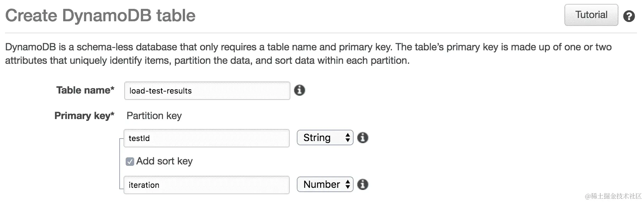Click up-down arrows on the String selector
This screenshot has height=202, width=644.
(348, 138)
